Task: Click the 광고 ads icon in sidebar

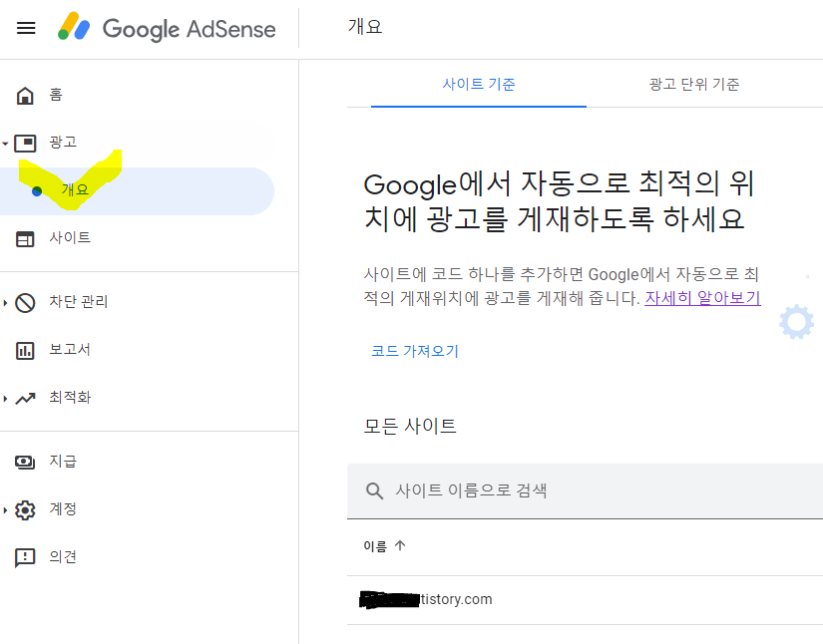Action: [25, 143]
